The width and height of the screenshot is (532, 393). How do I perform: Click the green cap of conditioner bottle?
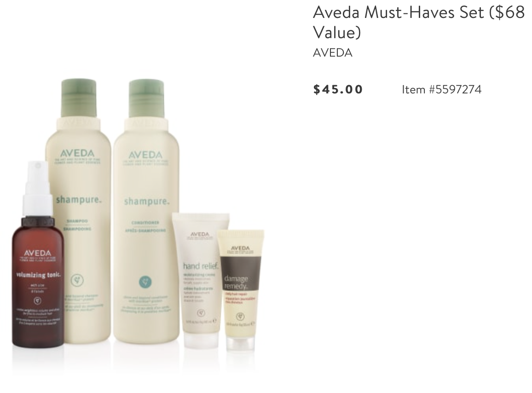(146, 99)
